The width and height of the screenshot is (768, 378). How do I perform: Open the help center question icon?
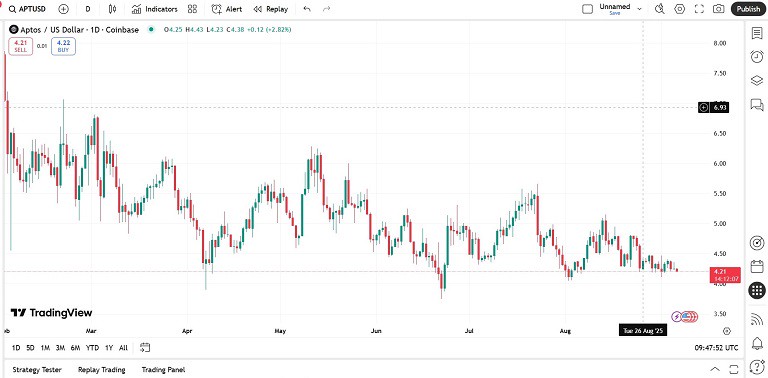[x=757, y=366]
